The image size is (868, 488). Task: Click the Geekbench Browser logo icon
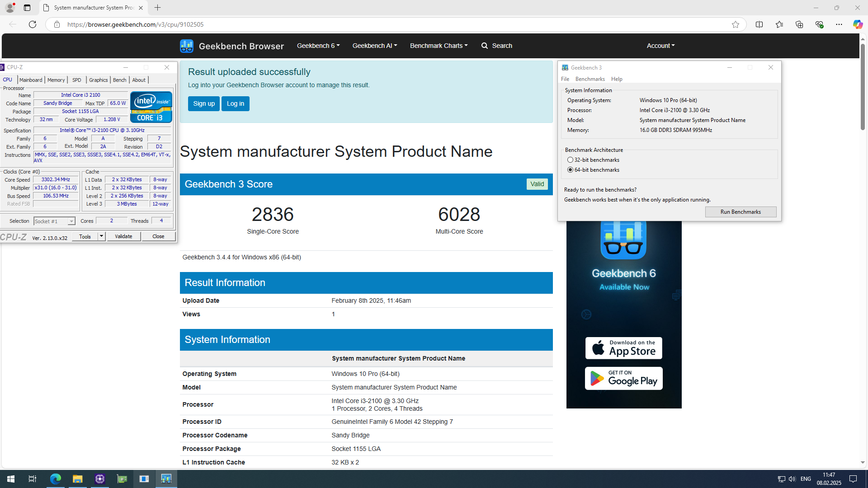point(186,46)
